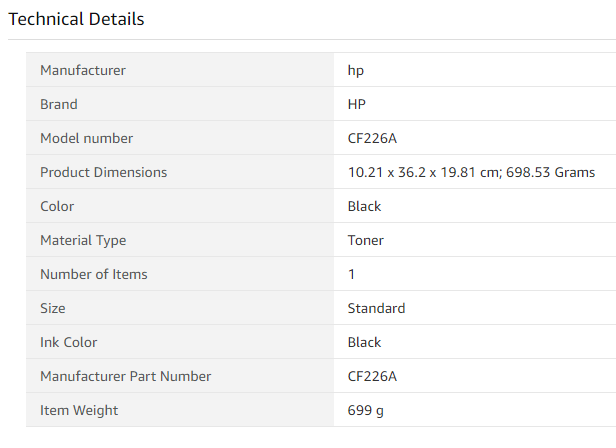Click the Brand row label
616x448 pixels.
pos(59,104)
